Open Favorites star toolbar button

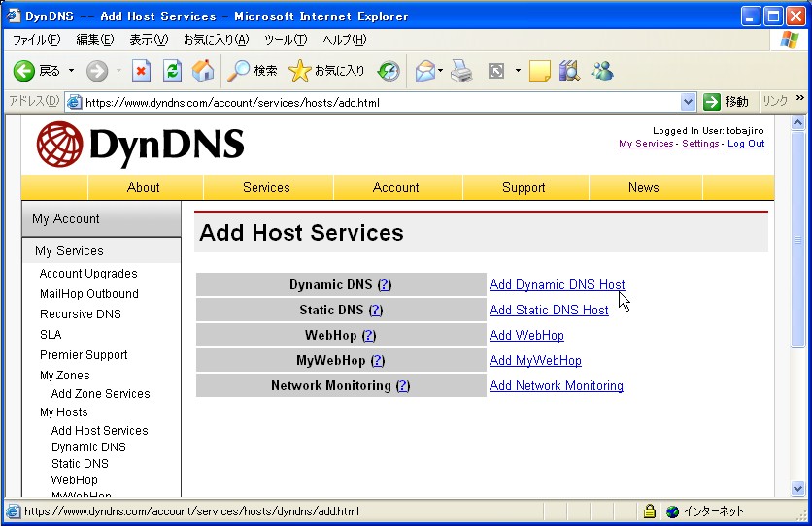pyautogui.click(x=299, y=71)
